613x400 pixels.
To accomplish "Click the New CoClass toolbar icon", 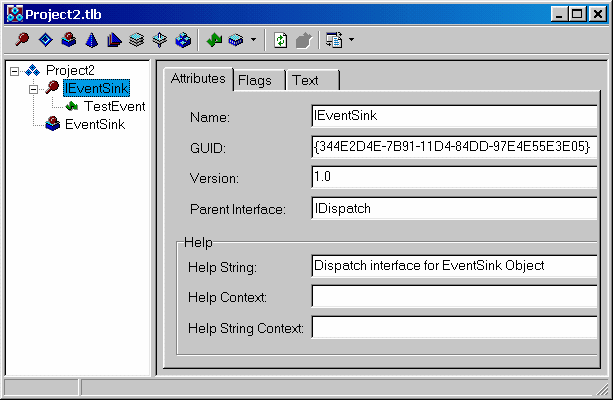I will pos(68,41).
